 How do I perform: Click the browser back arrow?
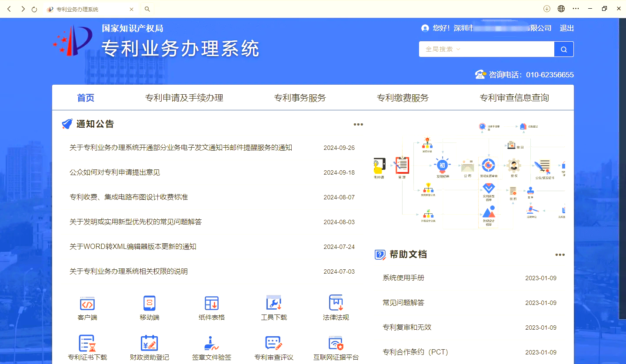pyautogui.click(x=9, y=9)
